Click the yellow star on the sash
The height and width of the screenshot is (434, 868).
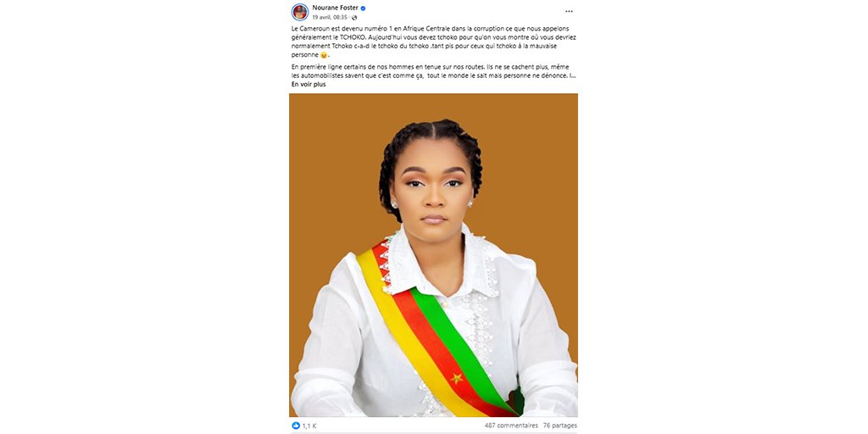pos(457,379)
